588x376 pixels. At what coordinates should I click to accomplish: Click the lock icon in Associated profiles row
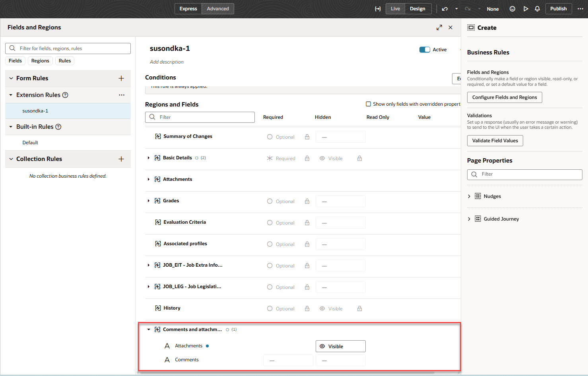(x=307, y=244)
